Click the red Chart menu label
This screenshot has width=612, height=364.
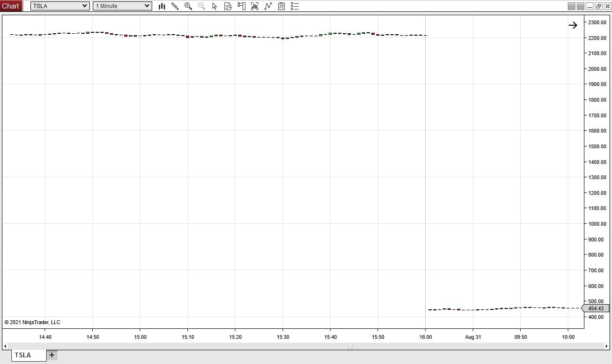pos(10,6)
